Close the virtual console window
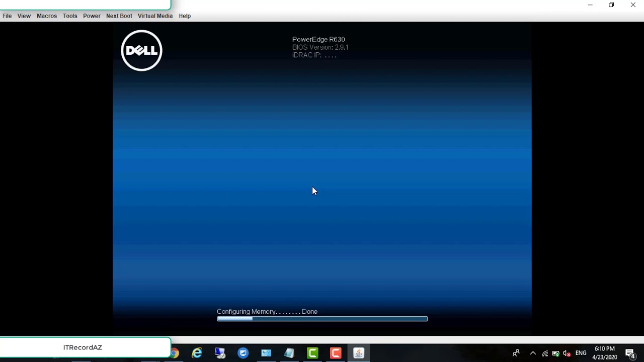This screenshot has width=644, height=362. coord(633,5)
